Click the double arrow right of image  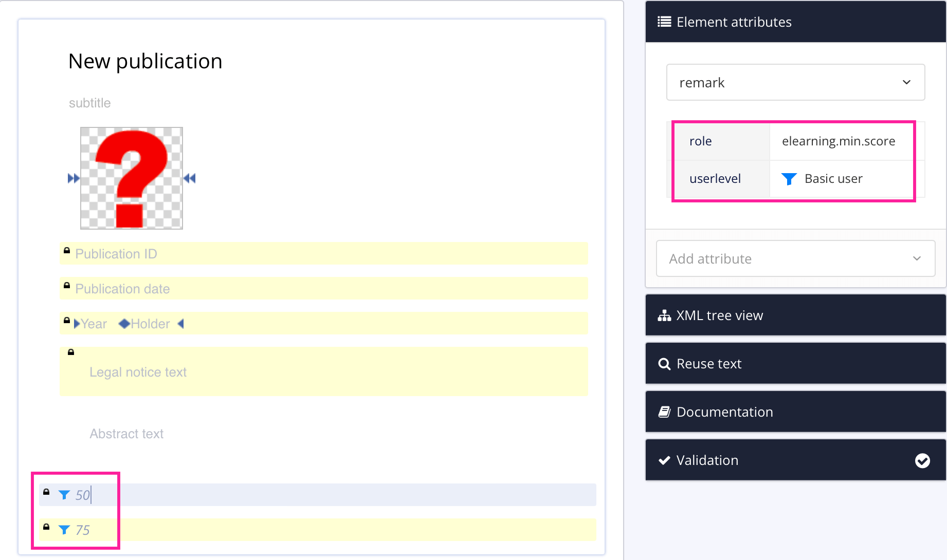pyautogui.click(x=190, y=178)
